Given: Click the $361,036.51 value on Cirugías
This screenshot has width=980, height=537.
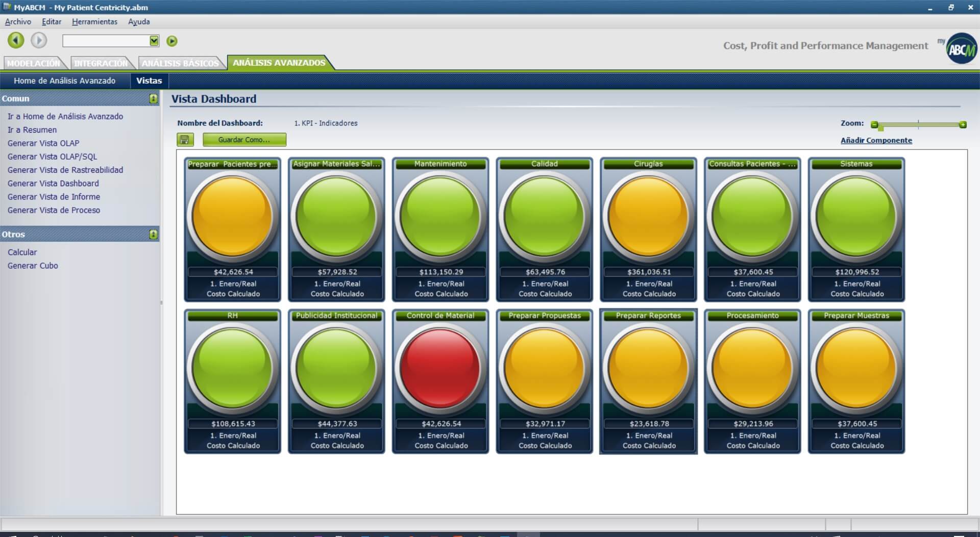Looking at the screenshot, I should (649, 272).
